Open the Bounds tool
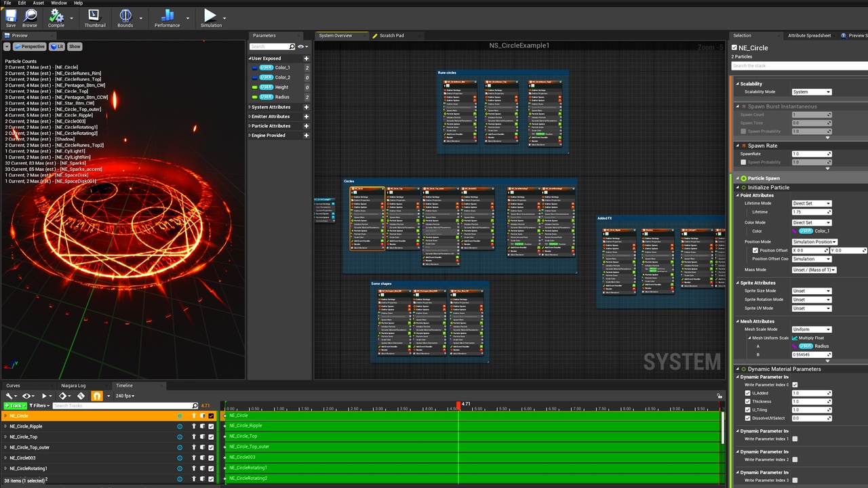Image resolution: width=868 pixels, height=488 pixels. coord(125,16)
